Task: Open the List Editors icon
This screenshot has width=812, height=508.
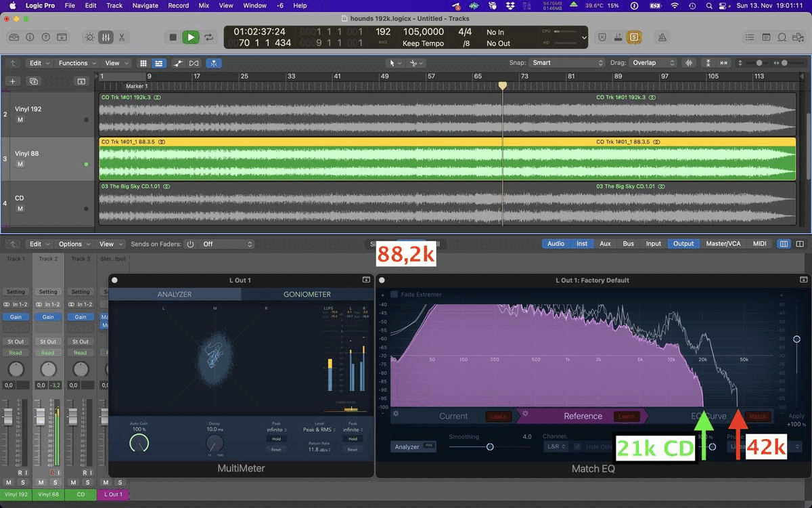Action: (750, 37)
